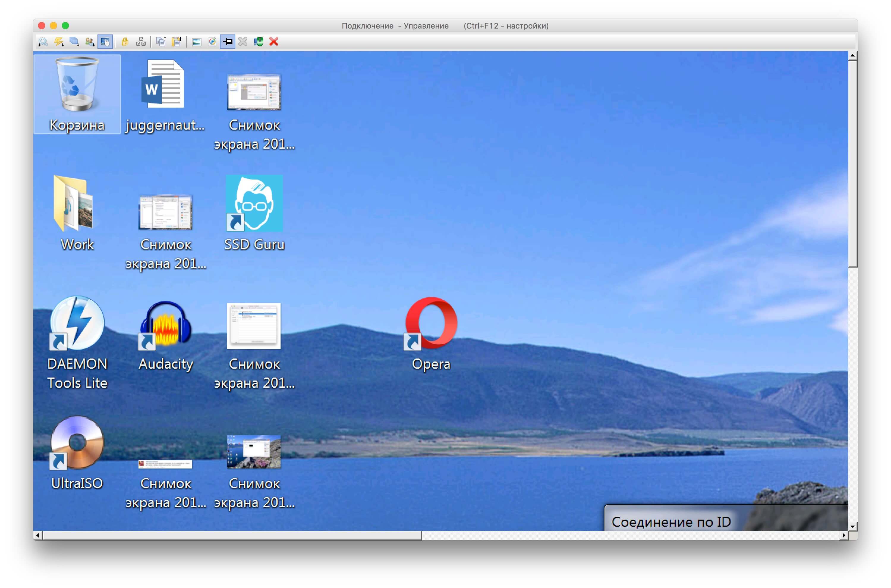This screenshot has height=588, width=891.
Task: Minimize the window with yellow button
Action: click(x=53, y=26)
